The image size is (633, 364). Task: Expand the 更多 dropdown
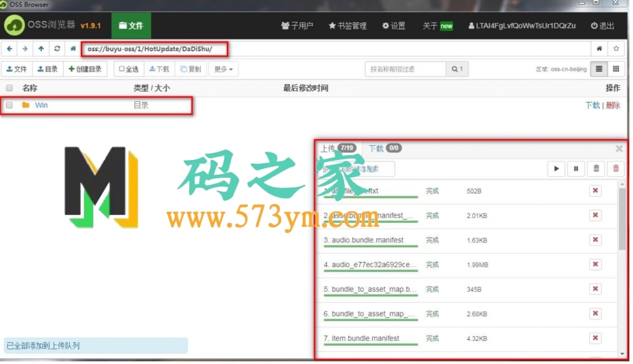point(224,69)
